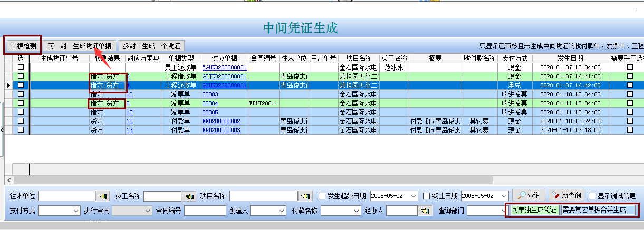The height and width of the screenshot is (230, 644).
Task: Click 可一对一生成凭证单据 button
Action: pyautogui.click(x=80, y=46)
